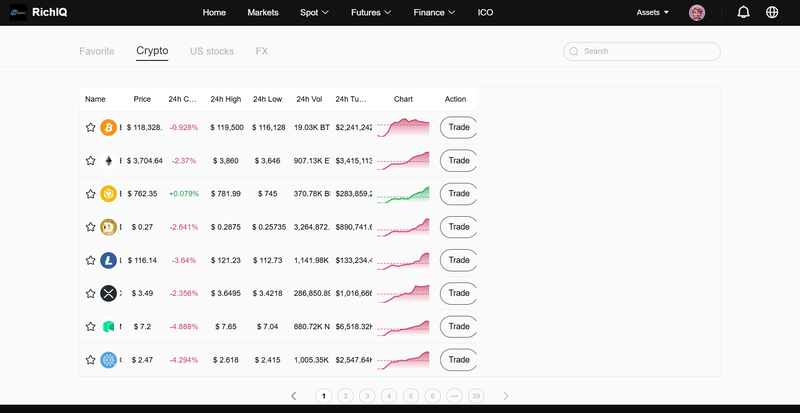Open the notifications bell icon

tap(743, 12)
